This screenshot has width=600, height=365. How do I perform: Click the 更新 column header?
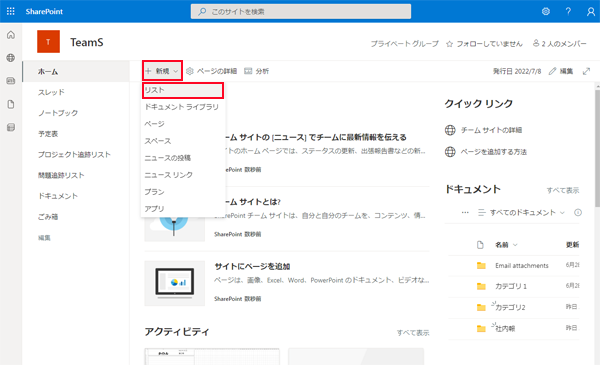click(x=572, y=245)
